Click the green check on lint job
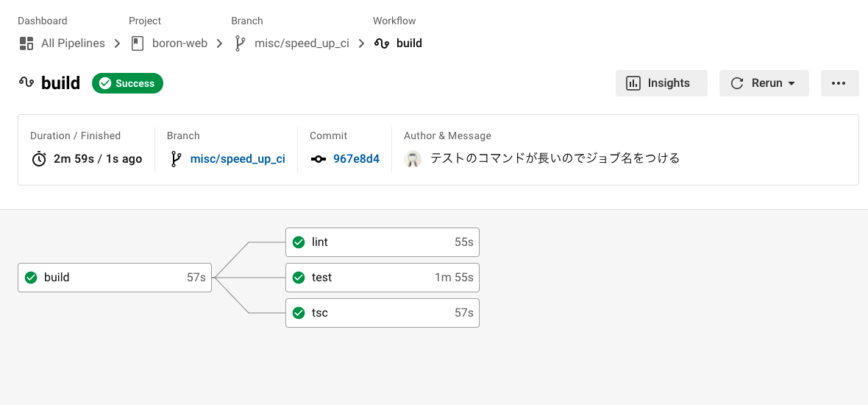This screenshot has width=868, height=405. [x=299, y=242]
